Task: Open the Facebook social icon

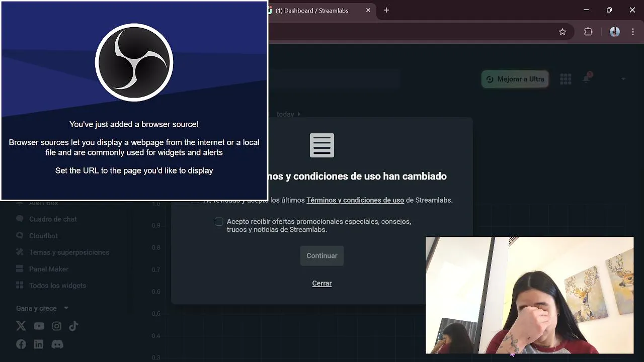Action: pyautogui.click(x=21, y=344)
